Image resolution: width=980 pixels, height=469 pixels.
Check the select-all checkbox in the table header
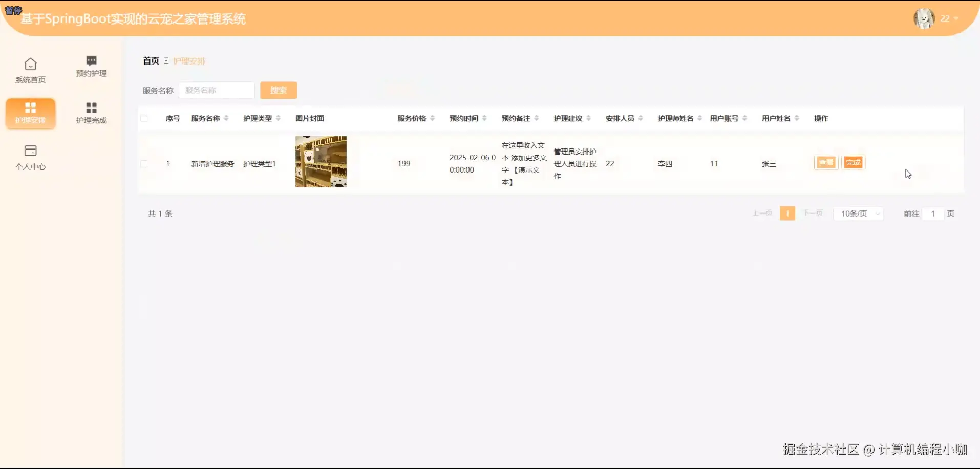pyautogui.click(x=144, y=118)
